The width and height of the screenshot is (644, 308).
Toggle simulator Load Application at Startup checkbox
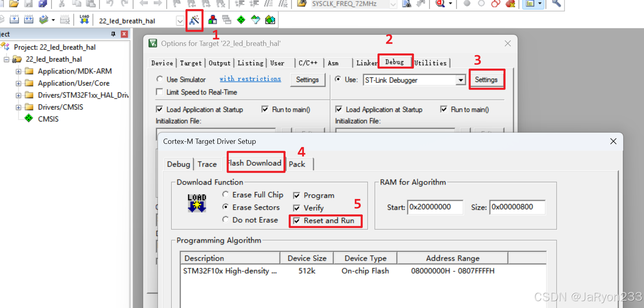tap(159, 109)
